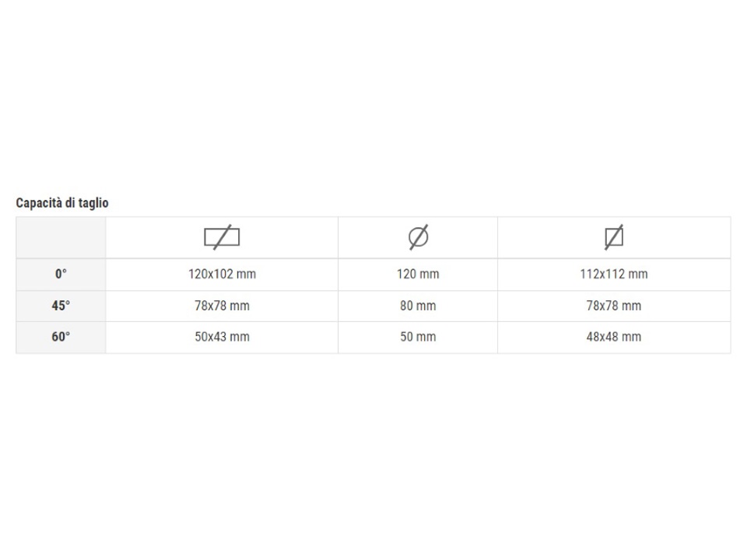
Task: Click the round diameter profile icon
Action: click(419, 237)
